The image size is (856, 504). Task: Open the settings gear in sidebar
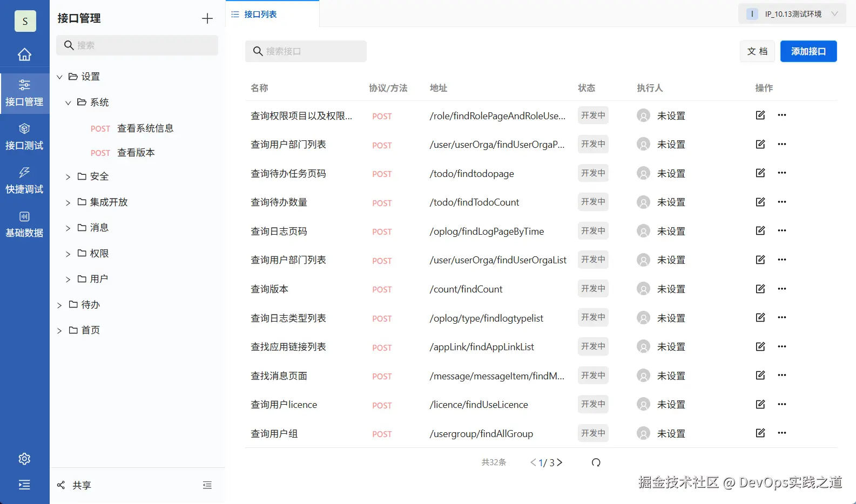(x=24, y=459)
